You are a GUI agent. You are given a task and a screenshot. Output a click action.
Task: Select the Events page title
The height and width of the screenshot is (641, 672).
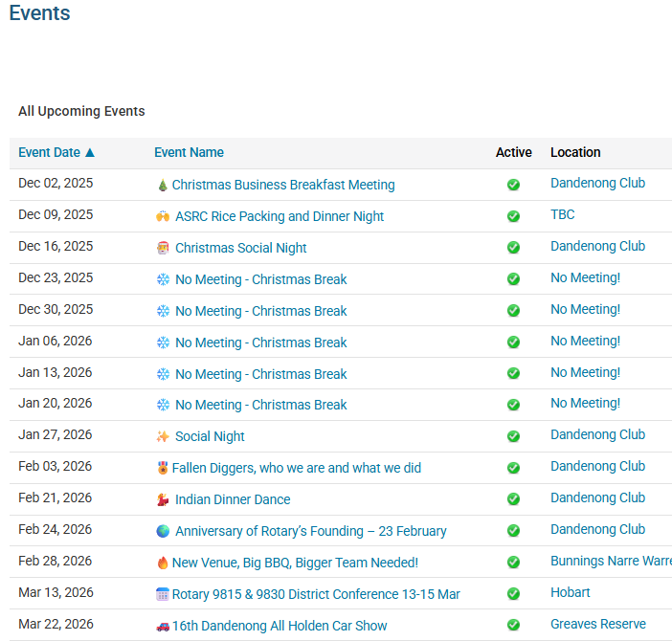pos(39,12)
